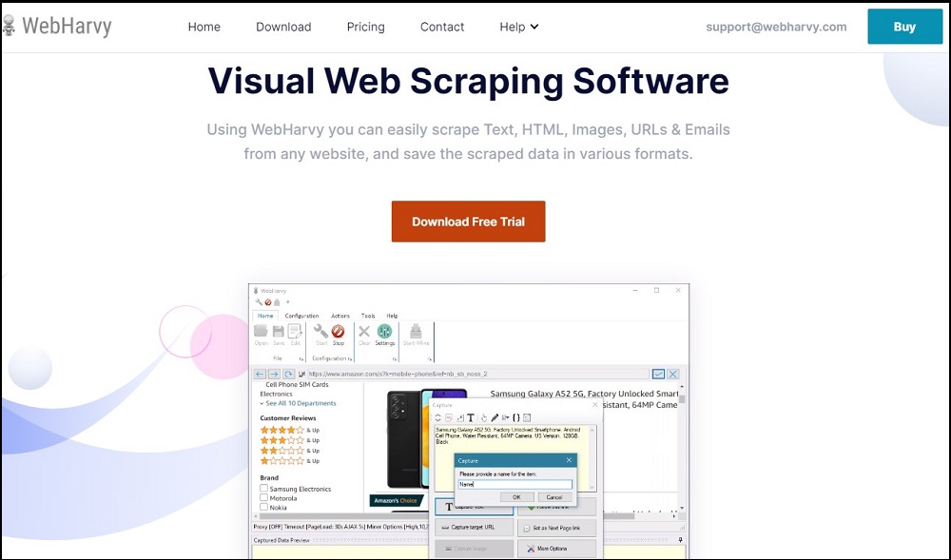Open Pricing in website navigation
The height and width of the screenshot is (560, 951).
366,27
